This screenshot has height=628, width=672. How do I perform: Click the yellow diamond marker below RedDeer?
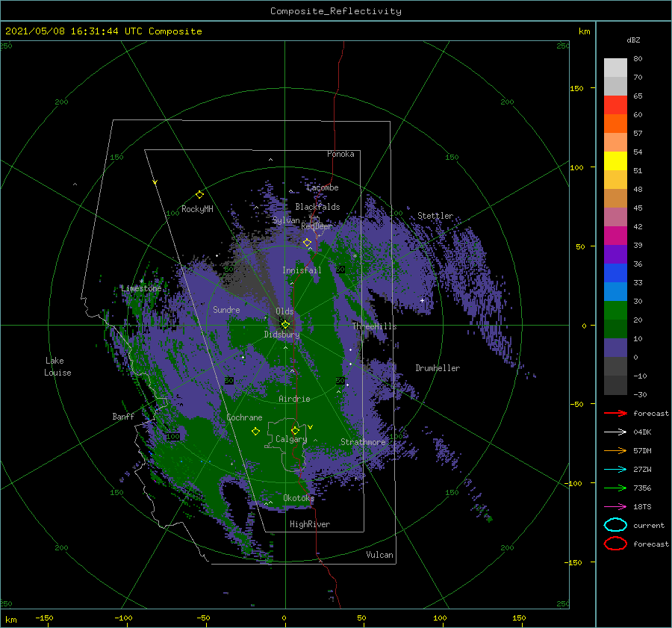tap(308, 243)
